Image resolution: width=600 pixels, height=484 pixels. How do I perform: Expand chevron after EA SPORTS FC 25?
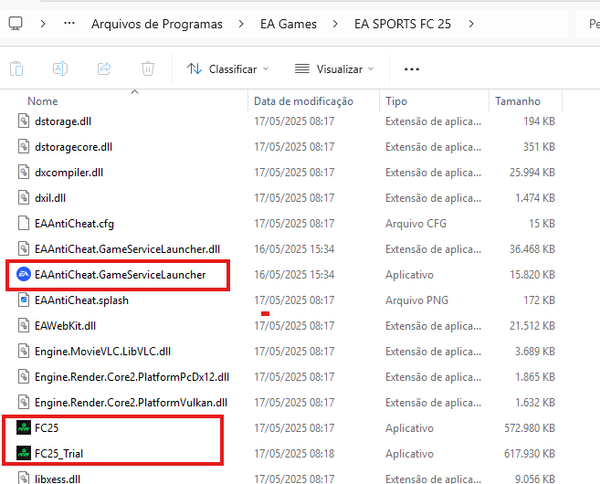point(471,24)
